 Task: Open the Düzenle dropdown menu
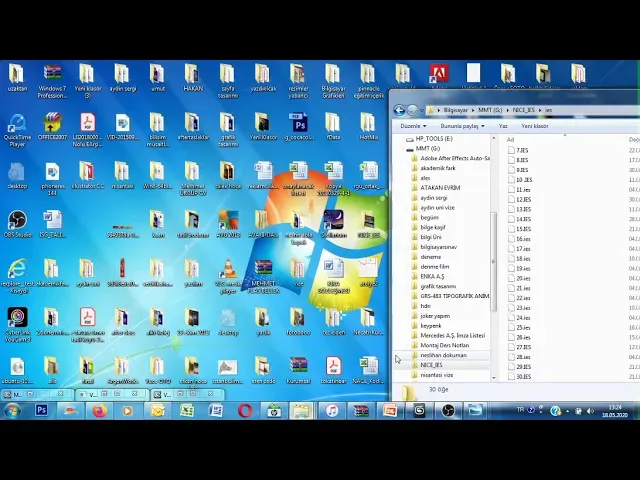coord(413,126)
